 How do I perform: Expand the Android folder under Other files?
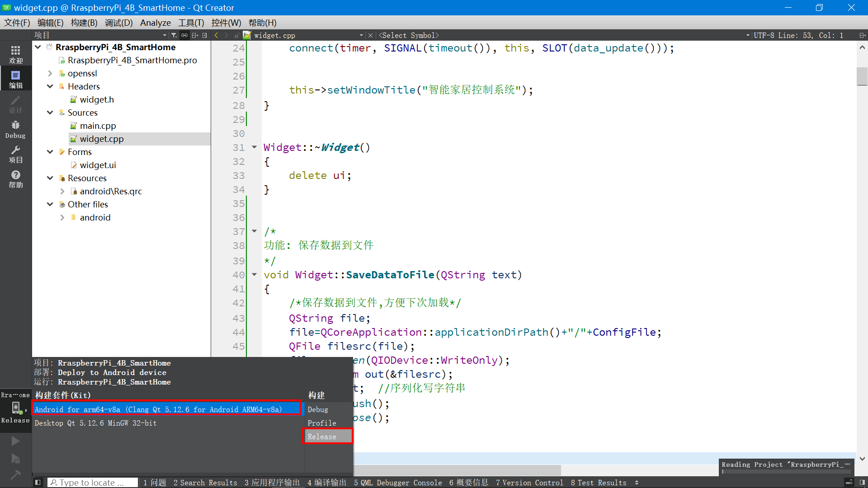(x=62, y=217)
